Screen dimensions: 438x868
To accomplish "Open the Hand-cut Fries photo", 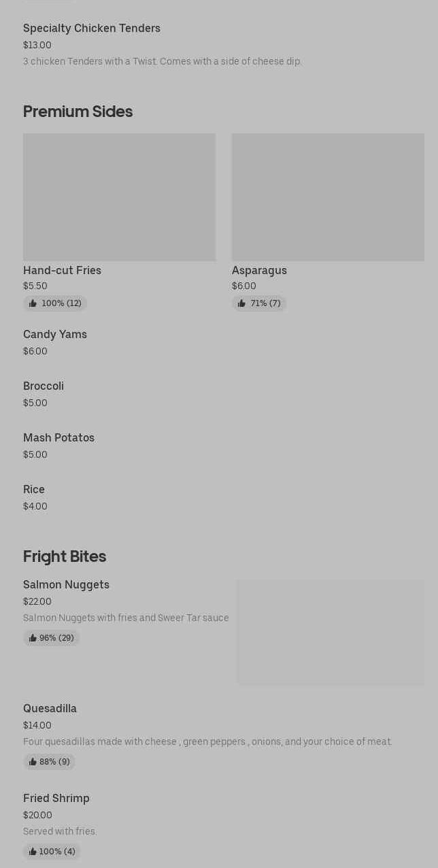I will (119, 197).
